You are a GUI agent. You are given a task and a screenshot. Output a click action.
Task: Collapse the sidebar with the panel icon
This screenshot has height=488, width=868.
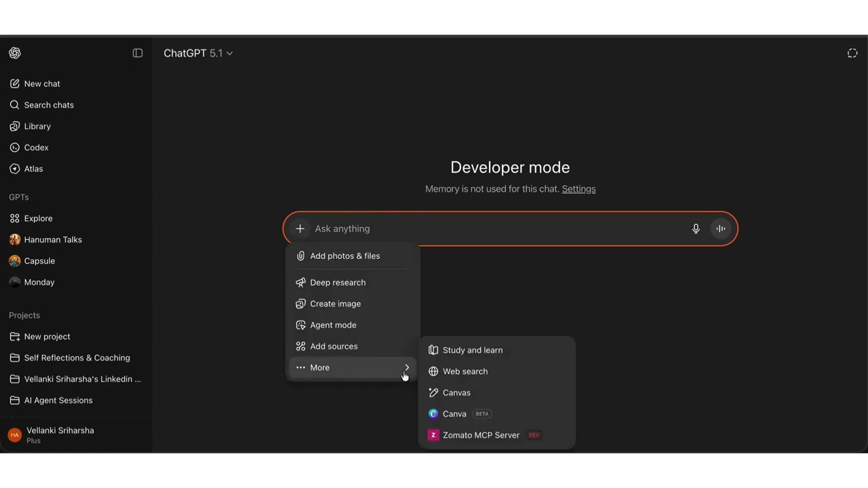[138, 53]
